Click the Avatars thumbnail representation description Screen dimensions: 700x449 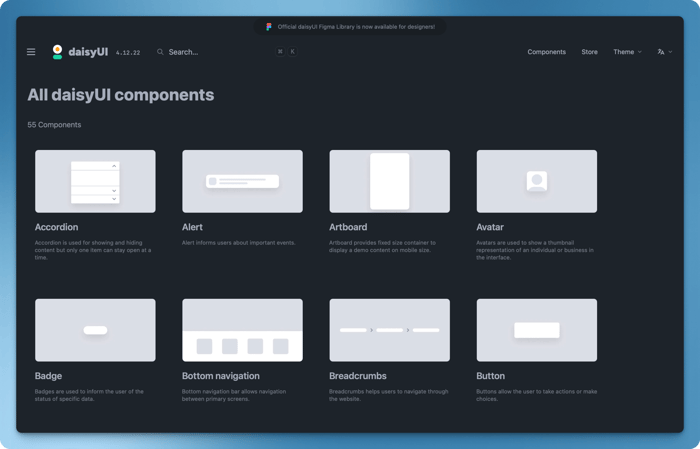(x=535, y=250)
